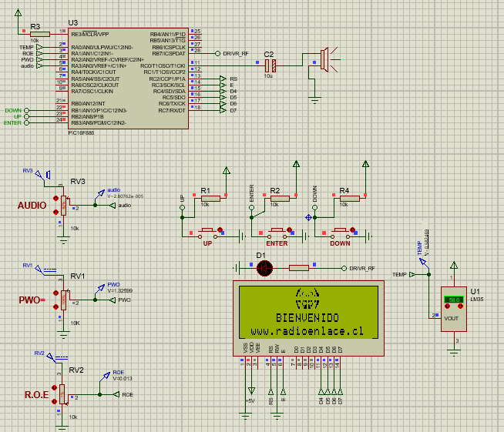This screenshot has height=432, width=504.
Task: Select the LM35 sensor U1 body
Action: (454, 309)
